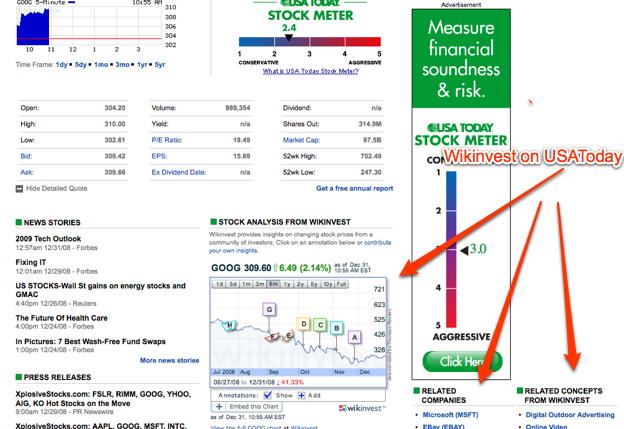The height and width of the screenshot is (429, 624).
Task: Click annotation flag A on the chart
Action: pos(355,337)
